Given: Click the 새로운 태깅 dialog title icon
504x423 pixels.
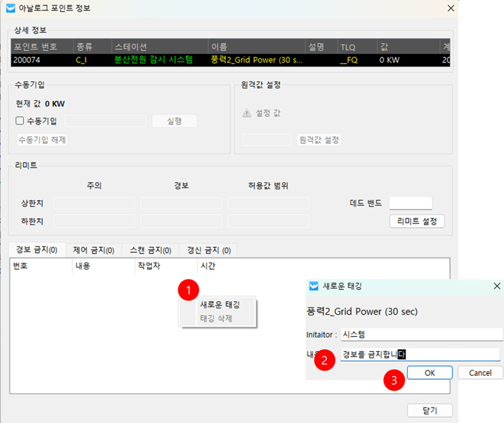Looking at the screenshot, I should click(314, 286).
